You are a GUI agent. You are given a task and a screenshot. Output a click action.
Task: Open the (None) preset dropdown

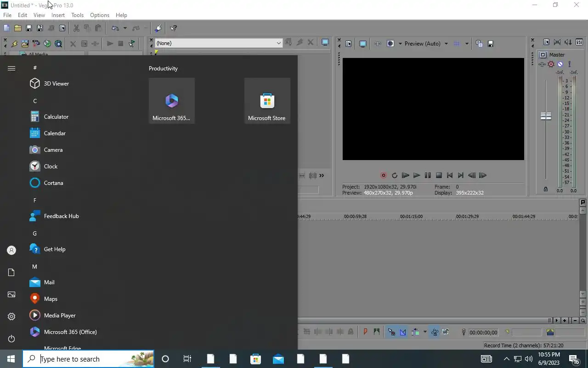(218, 43)
